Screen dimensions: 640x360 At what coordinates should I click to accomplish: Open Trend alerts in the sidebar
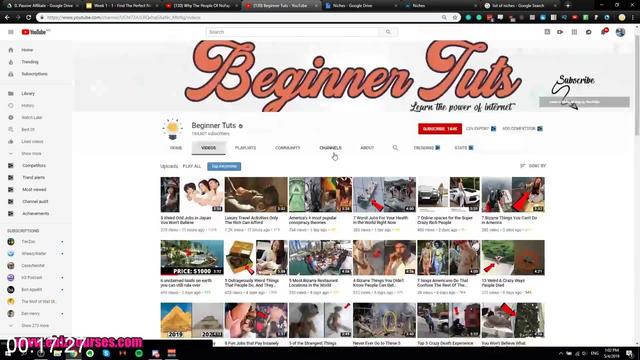click(x=33, y=178)
